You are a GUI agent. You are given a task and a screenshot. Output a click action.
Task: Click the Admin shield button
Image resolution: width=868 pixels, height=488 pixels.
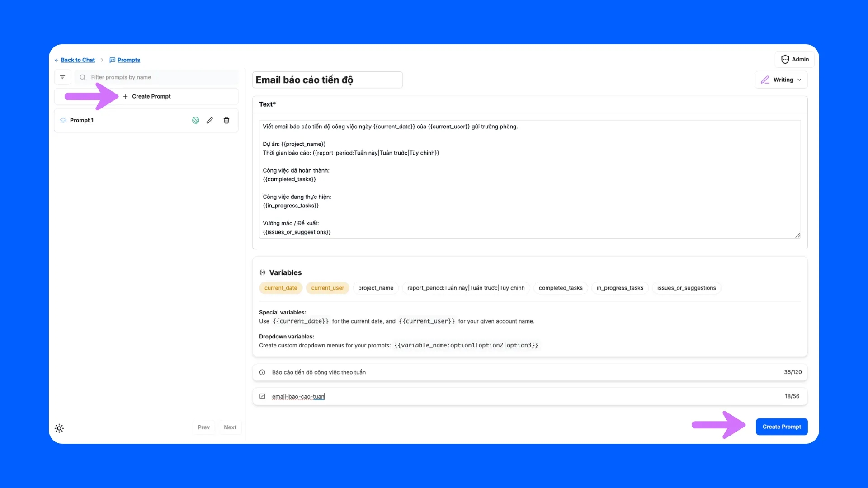(795, 59)
